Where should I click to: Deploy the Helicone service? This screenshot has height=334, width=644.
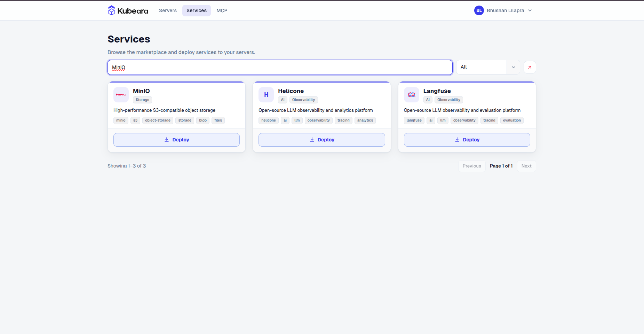[322, 140]
